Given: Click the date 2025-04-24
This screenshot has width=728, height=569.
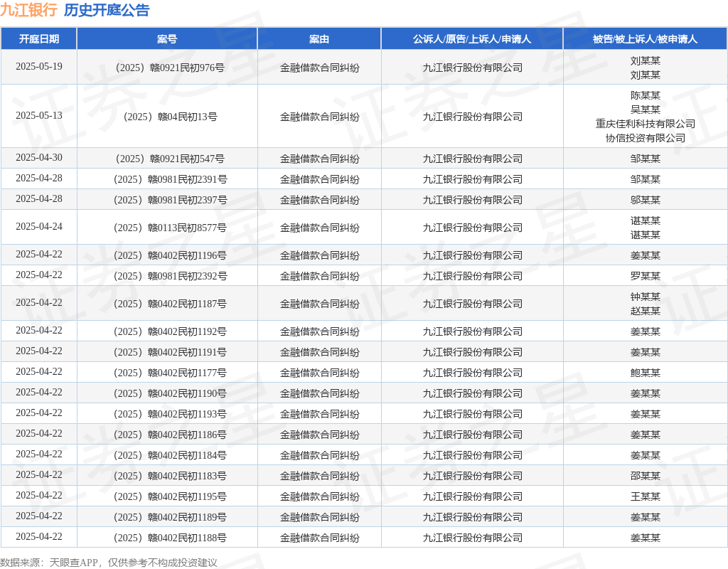Looking at the screenshot, I should pos(39,227).
